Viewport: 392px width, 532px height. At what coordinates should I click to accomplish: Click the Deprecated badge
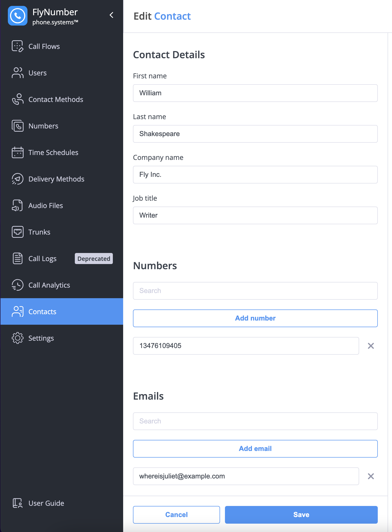click(94, 259)
